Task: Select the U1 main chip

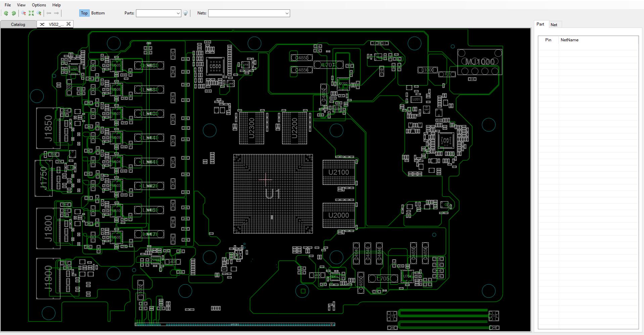Action: (273, 194)
